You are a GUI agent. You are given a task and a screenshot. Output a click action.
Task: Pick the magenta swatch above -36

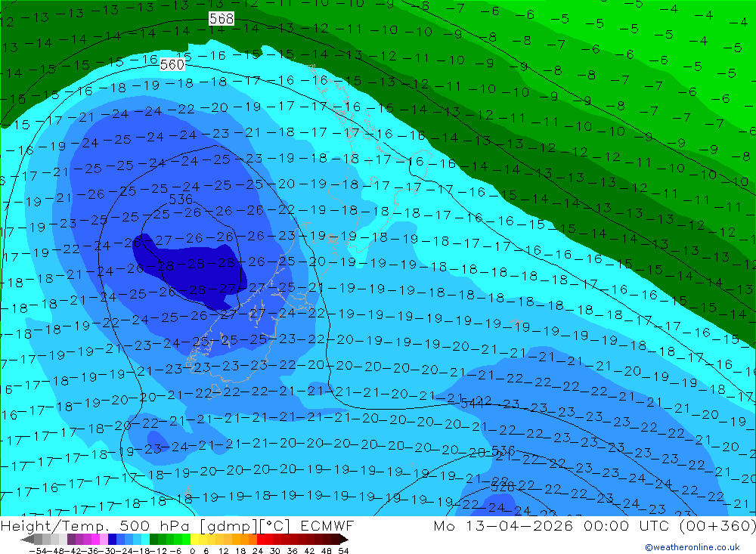coord(95,539)
